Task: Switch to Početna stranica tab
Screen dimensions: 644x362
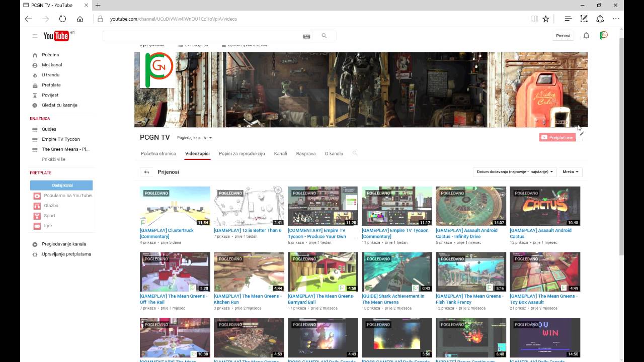Action: click(x=158, y=153)
